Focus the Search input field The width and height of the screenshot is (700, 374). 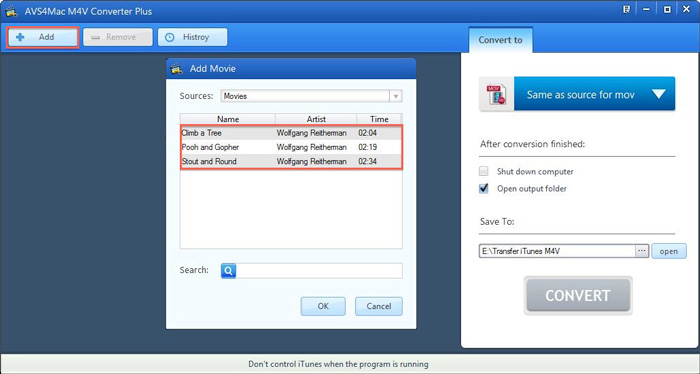(319, 270)
